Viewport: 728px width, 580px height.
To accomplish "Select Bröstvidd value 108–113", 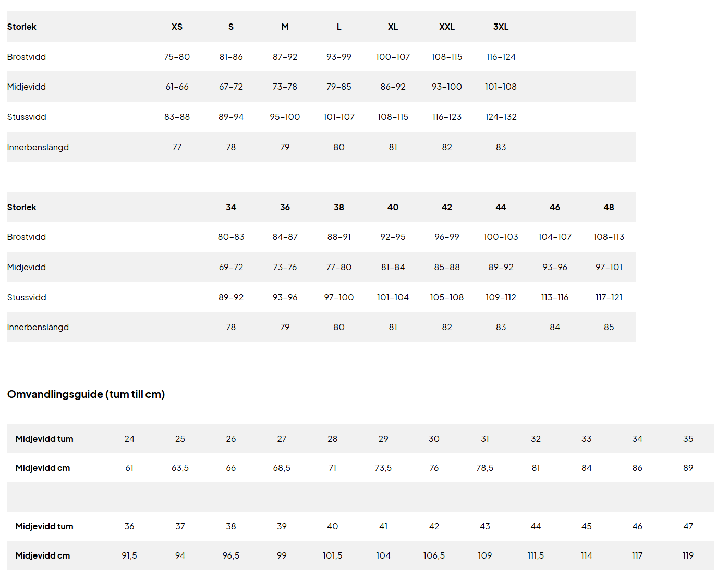I will [609, 237].
